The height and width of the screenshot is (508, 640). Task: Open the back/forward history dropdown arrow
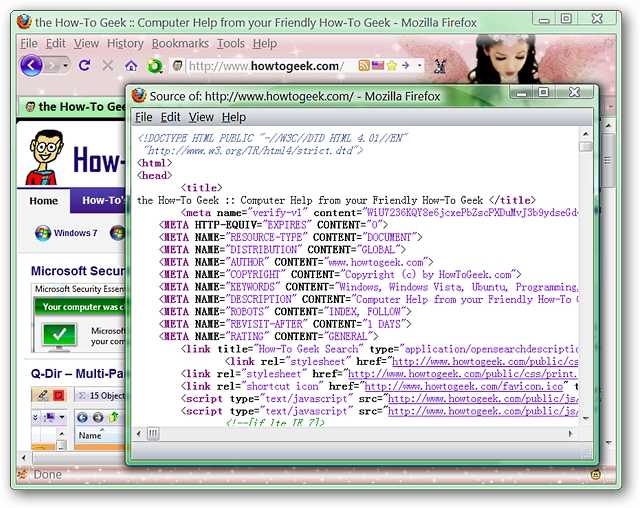click(x=65, y=66)
